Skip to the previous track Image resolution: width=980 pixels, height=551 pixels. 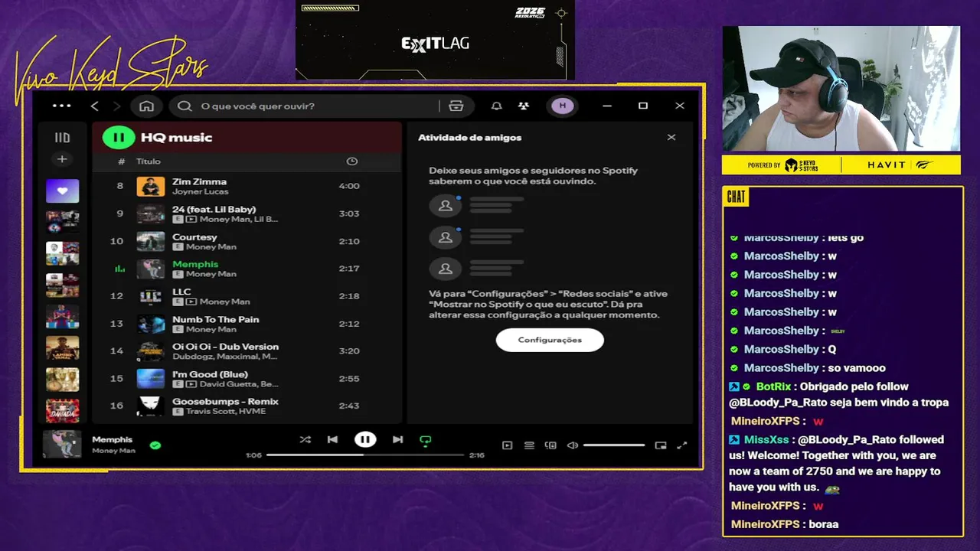click(x=332, y=439)
